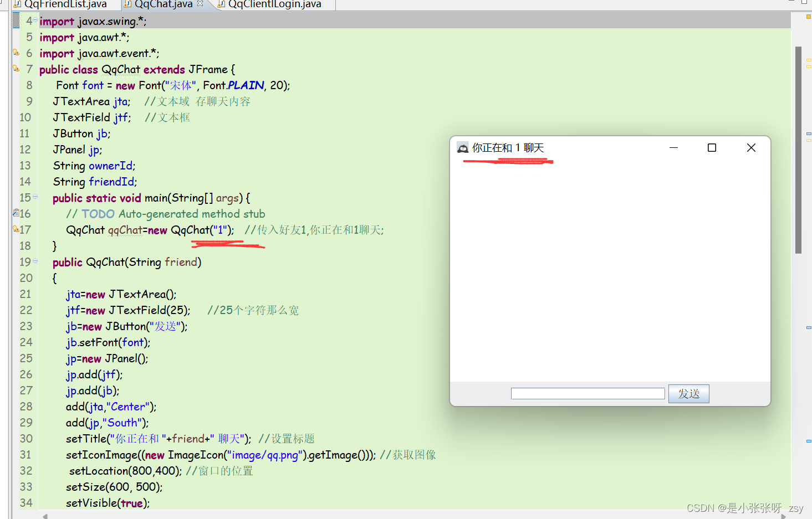The image size is (812, 519).
Task: Place cursor on 'import java.awt.event.*;' line
Action: tap(99, 53)
